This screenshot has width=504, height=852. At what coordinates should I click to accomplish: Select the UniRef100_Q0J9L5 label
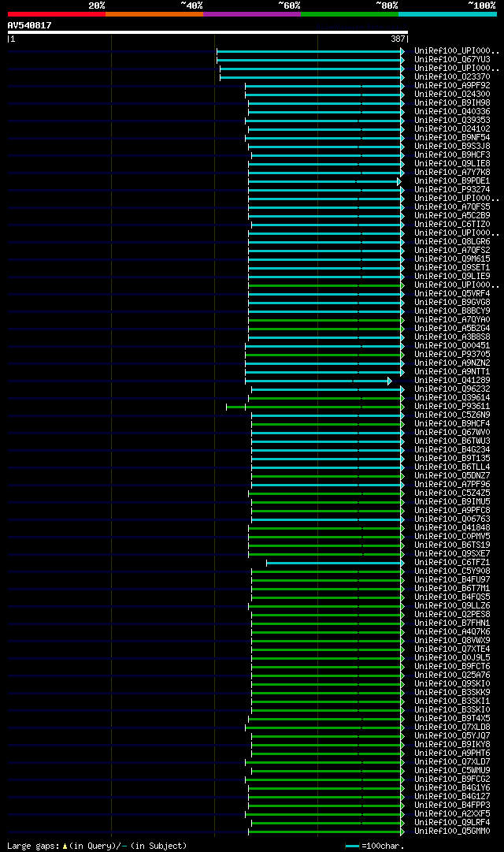pos(452,658)
